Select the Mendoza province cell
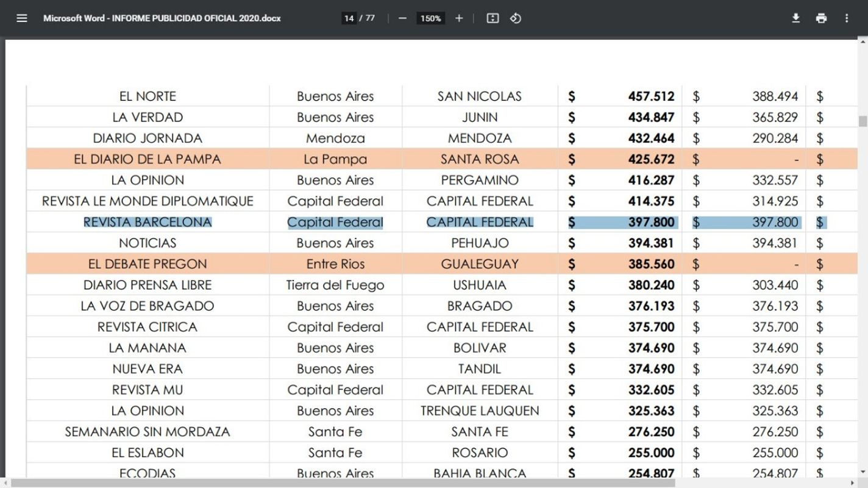This screenshot has width=868, height=488. [x=335, y=138]
